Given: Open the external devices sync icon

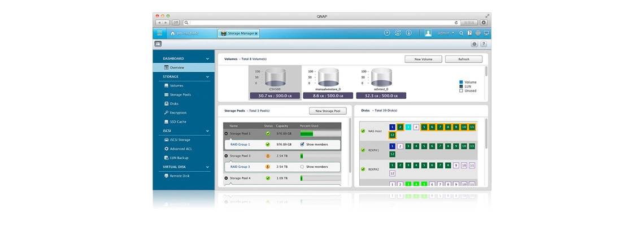Looking at the screenshot, I should [398, 33].
